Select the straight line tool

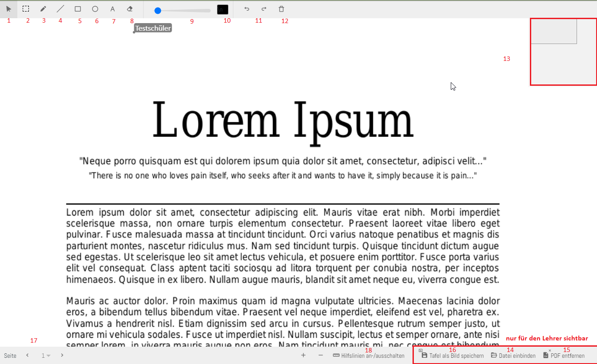tap(60, 9)
